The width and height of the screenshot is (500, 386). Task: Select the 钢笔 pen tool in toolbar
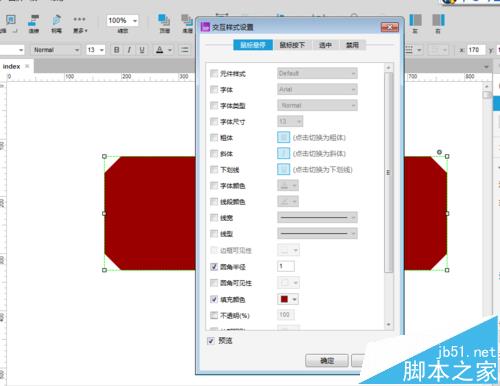point(56,23)
